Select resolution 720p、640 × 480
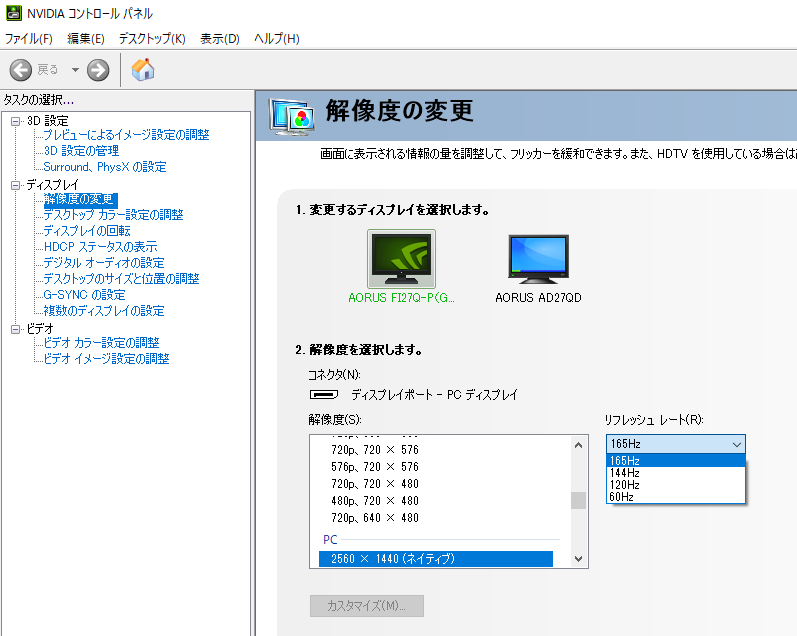 (375, 518)
